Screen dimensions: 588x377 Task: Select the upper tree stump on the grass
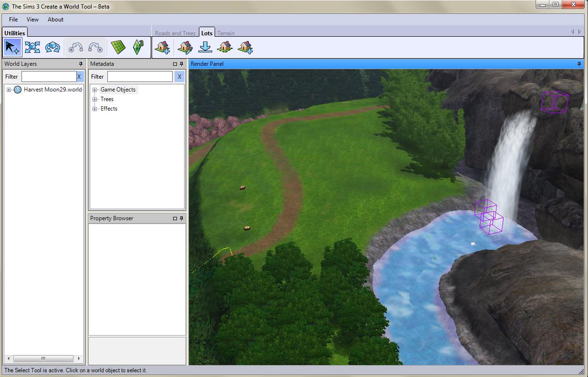(x=243, y=187)
